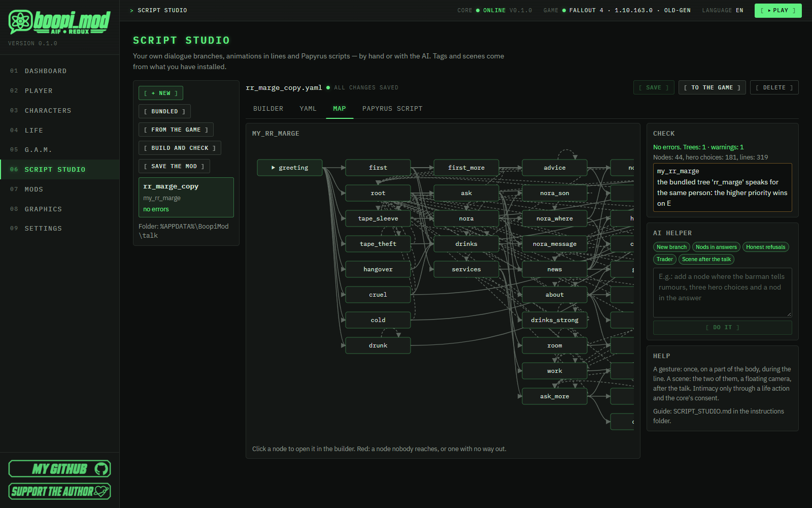The image size is (812, 508).
Task: Click the my_rr_marge warning message
Action: pyautogui.click(x=723, y=187)
